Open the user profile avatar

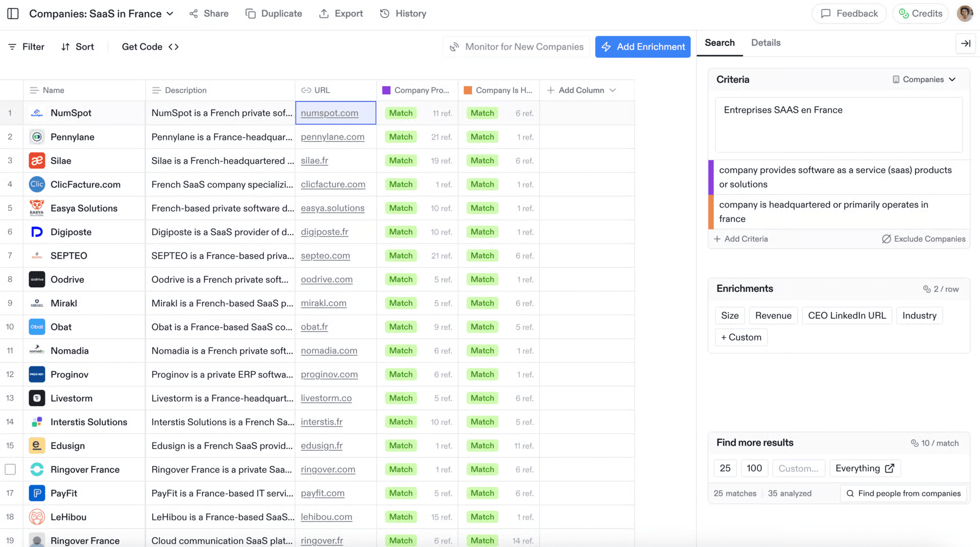point(965,14)
